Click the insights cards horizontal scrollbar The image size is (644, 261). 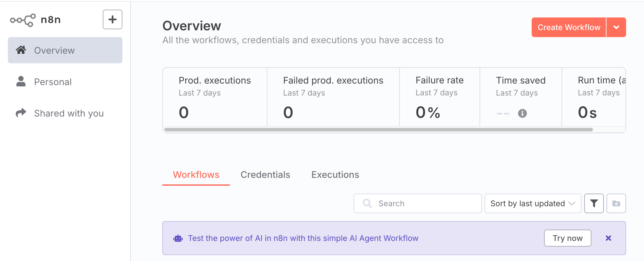click(x=379, y=129)
